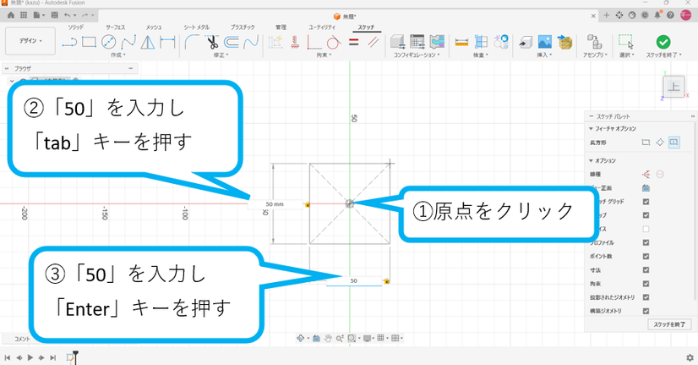Toggle the Dimensions (寸法) checkbox
Screen dimensions: 698x365
[646, 270]
